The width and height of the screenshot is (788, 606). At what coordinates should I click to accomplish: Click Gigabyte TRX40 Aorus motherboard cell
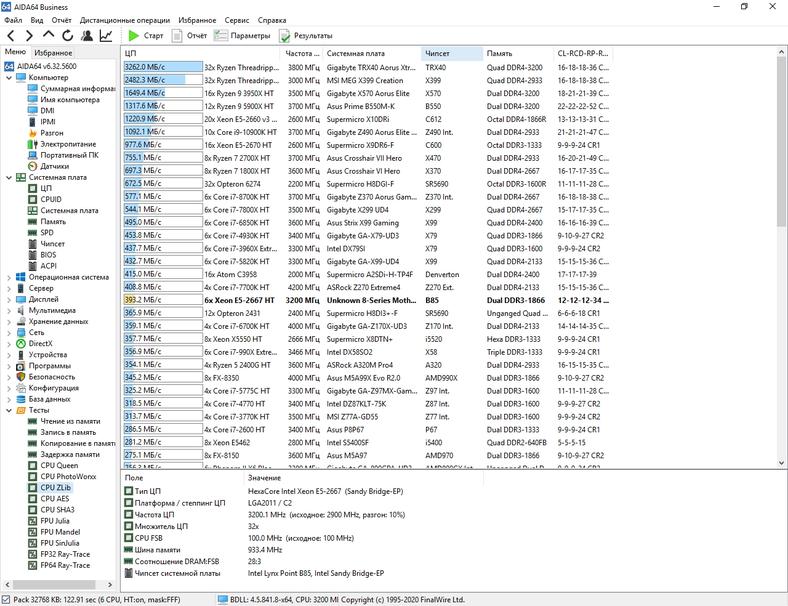[x=371, y=67]
